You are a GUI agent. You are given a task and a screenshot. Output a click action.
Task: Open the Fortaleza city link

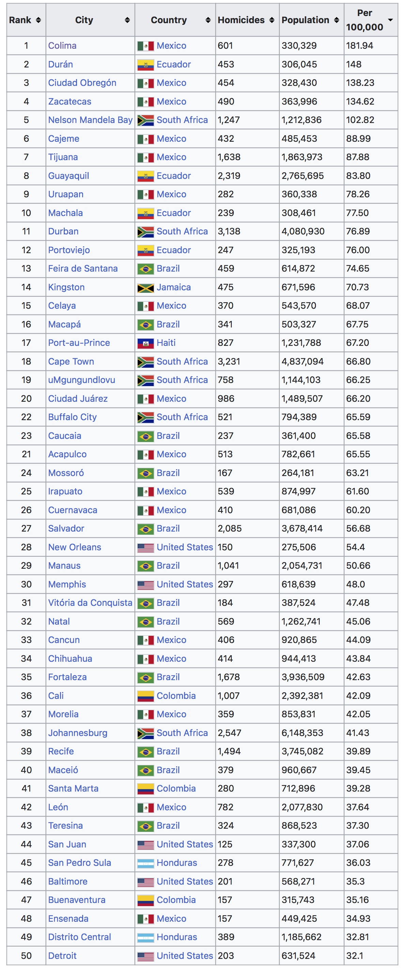67,677
